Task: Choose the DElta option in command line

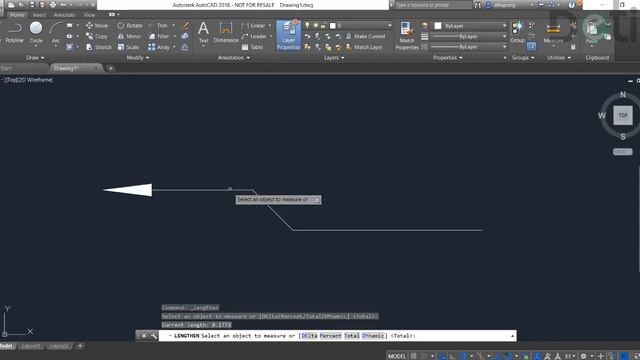Action: coord(309,336)
